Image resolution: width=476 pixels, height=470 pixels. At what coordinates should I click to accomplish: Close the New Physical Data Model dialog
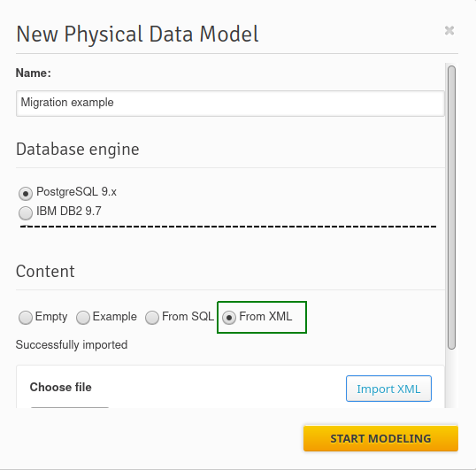pos(449,30)
